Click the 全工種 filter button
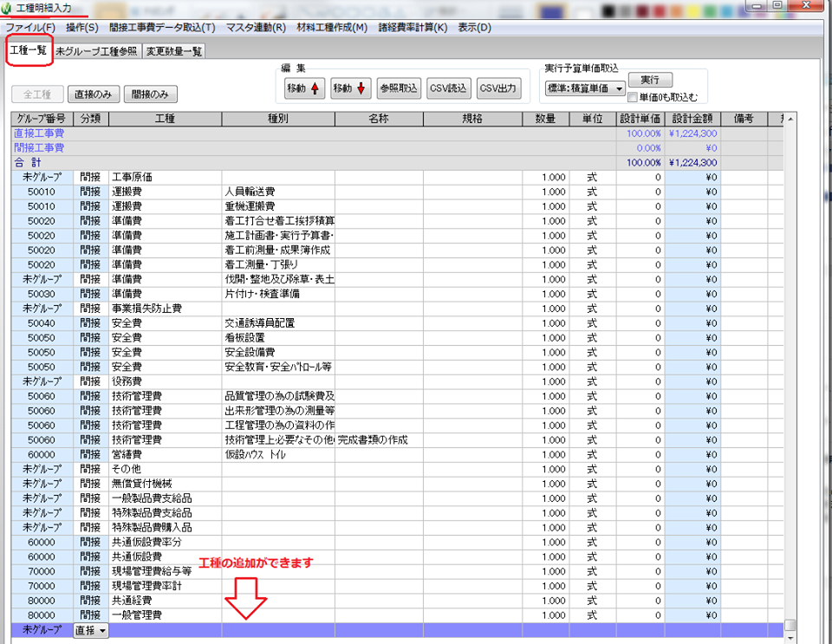The height and width of the screenshot is (644, 832). click(x=37, y=94)
